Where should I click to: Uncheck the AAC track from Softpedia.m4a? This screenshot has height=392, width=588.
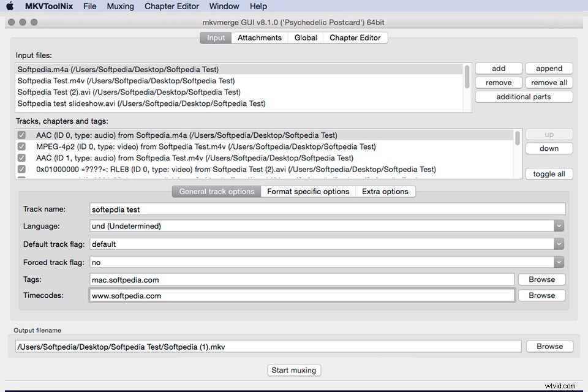tap(21, 135)
